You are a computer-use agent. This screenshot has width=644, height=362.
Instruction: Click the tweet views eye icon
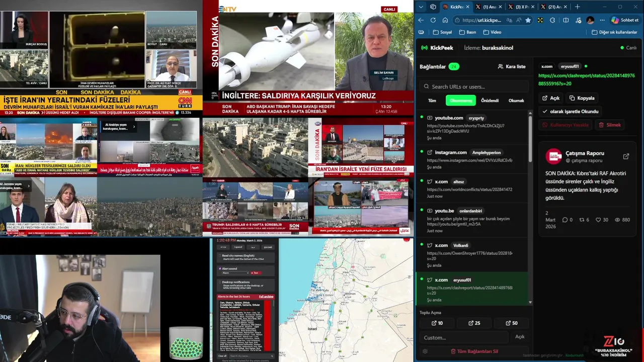(617, 220)
